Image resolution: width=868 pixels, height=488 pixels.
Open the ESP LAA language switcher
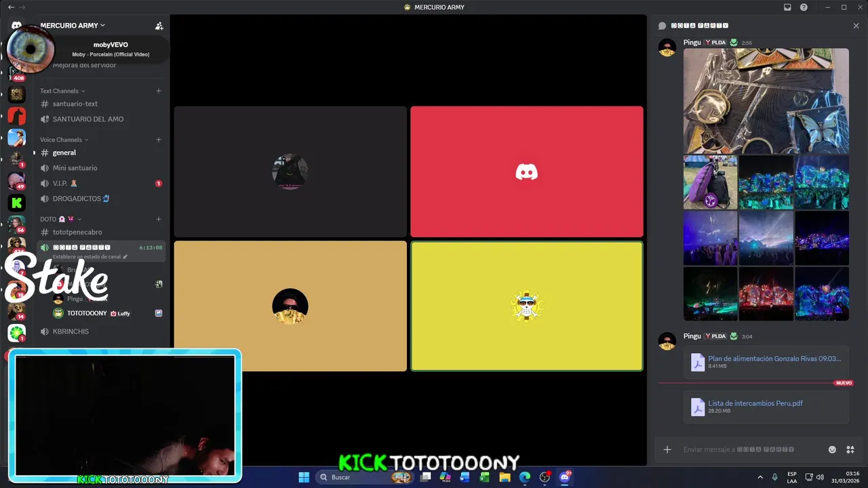[x=792, y=477]
